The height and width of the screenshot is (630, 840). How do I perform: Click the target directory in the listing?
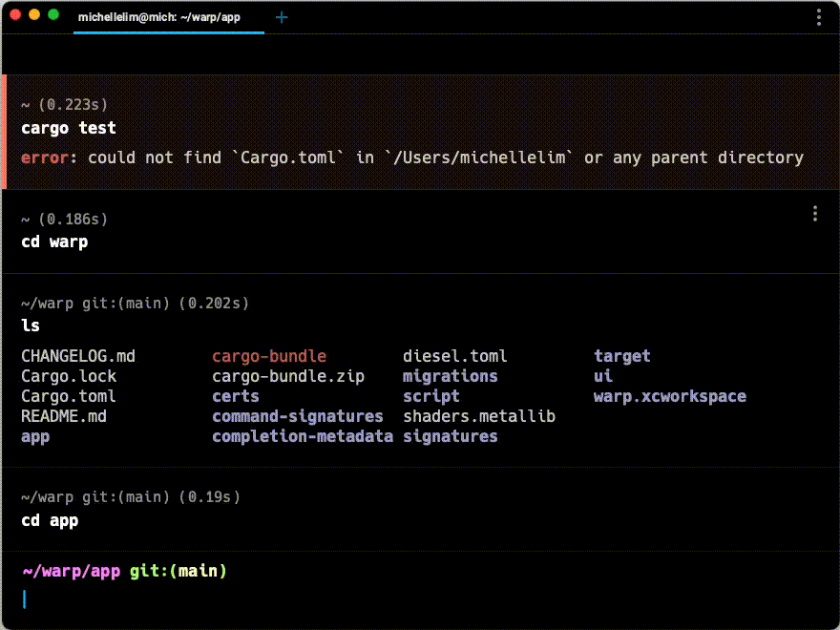tap(622, 356)
